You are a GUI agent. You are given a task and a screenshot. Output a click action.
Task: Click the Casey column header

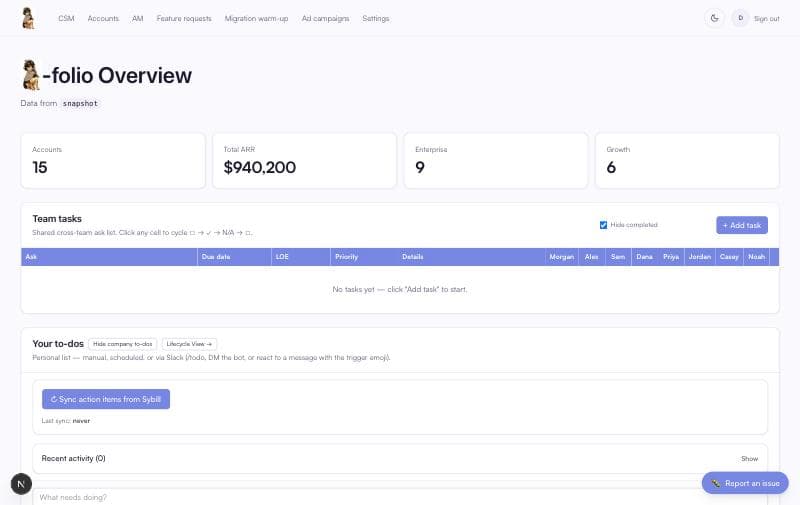(730, 257)
